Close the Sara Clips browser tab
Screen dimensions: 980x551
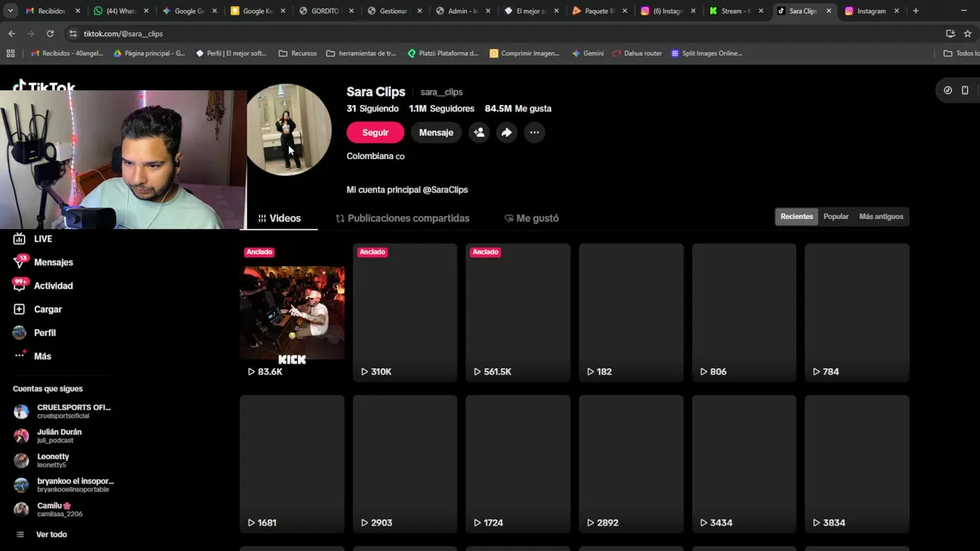(828, 11)
